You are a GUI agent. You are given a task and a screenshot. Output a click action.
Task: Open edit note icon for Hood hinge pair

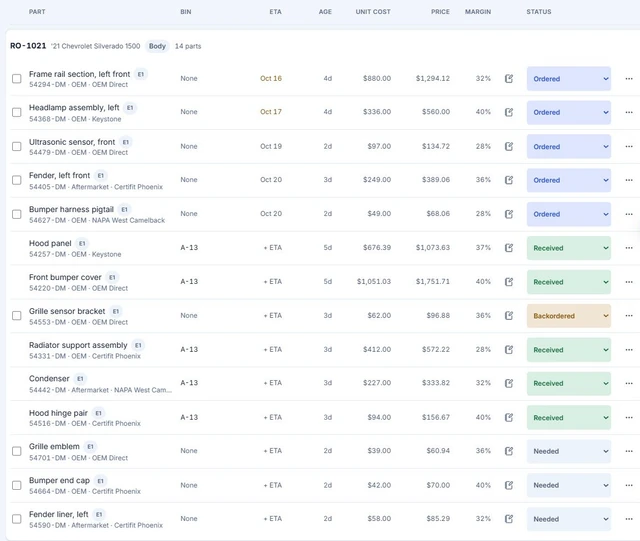click(509, 417)
